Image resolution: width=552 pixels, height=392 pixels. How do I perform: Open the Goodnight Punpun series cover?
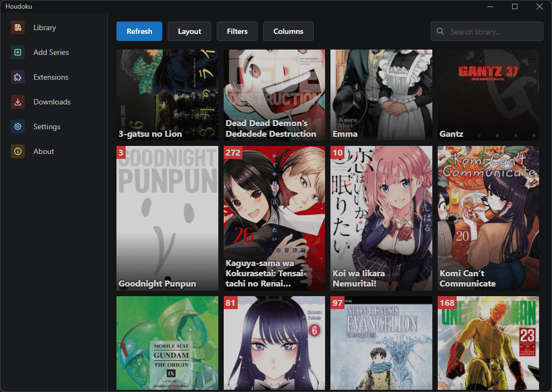coord(167,218)
